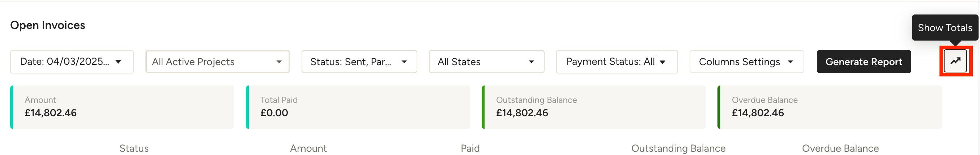Open the Columns Settings dropdown
980x155 pixels.
coord(746,62)
